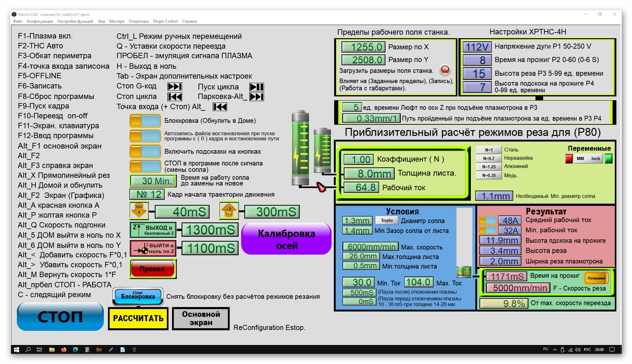Screen dimensions: 632x364
Task: Click the Стоп G-код skip-forward icon
Action: [175, 87]
